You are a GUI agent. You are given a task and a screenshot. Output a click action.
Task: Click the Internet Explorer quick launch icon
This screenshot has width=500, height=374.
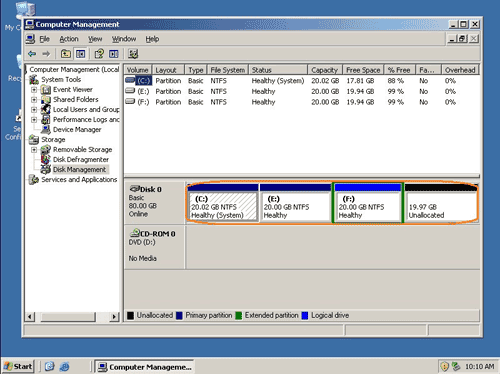(x=64, y=367)
